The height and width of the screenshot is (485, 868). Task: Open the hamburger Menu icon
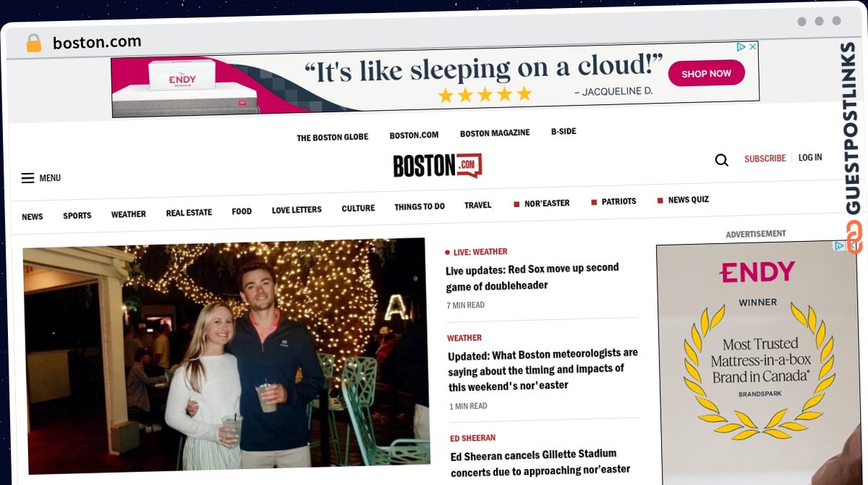click(27, 178)
